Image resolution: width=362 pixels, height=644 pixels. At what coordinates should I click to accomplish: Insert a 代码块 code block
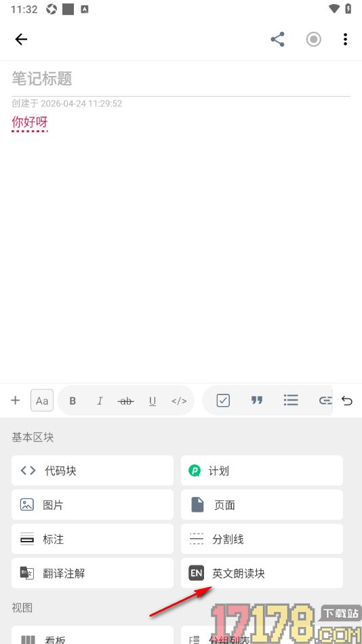coord(92,470)
